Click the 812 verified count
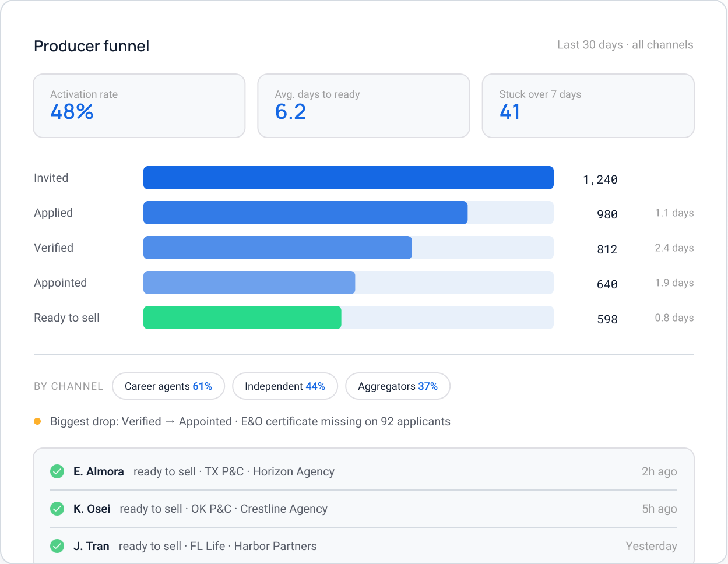Viewport: 728px width, 564px height. pyautogui.click(x=607, y=249)
